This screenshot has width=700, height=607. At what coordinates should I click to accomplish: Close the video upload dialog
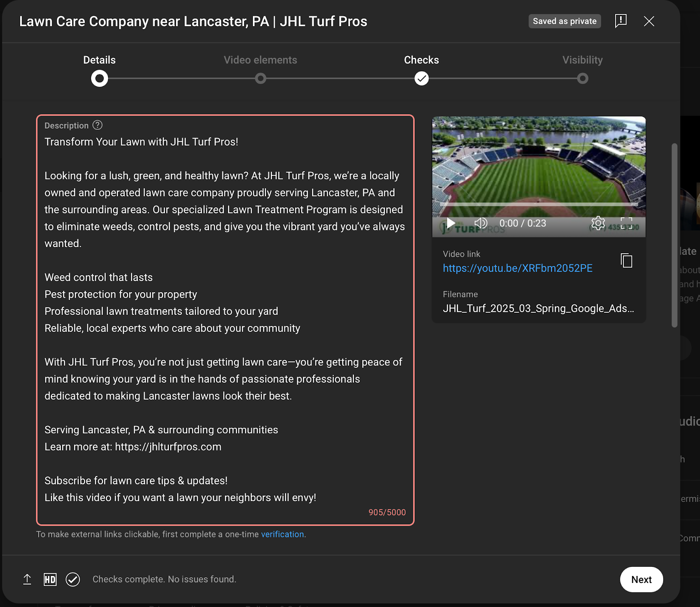649,21
